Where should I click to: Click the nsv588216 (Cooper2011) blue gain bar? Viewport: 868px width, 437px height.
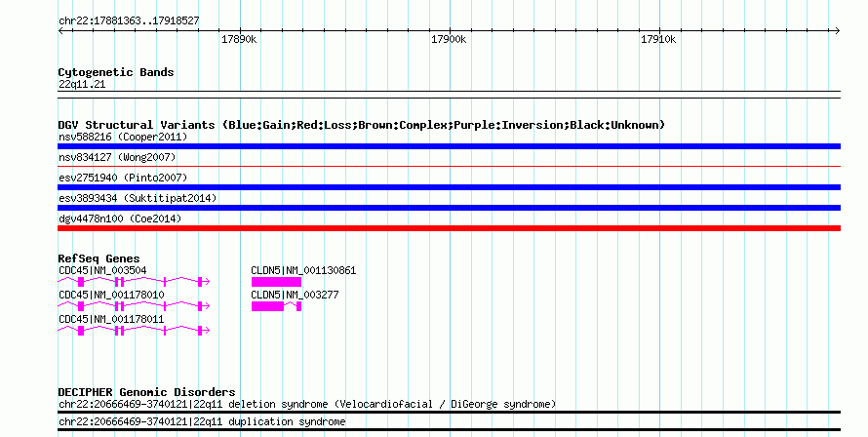[449, 146]
